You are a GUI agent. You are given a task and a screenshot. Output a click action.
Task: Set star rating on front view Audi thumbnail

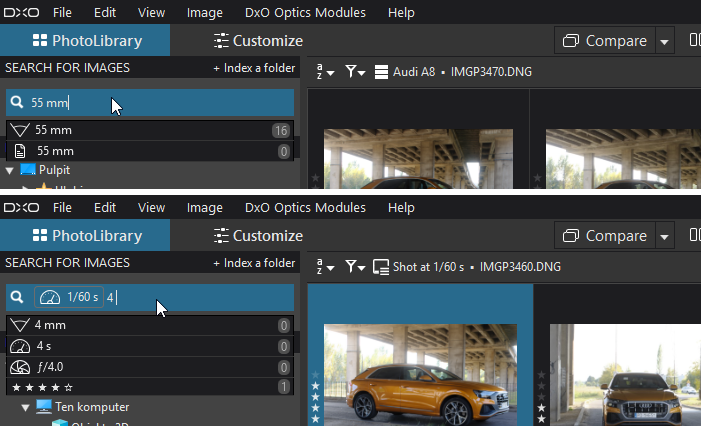541,396
